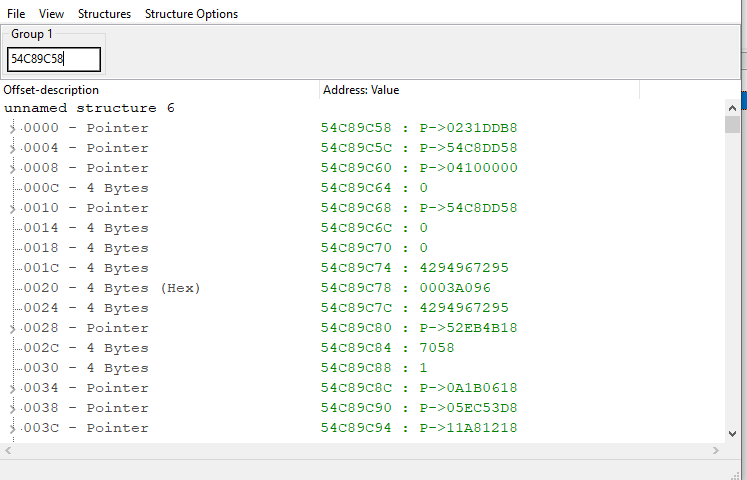Screen dimensions: 747x480
Task: Click the vertical scrollbar up arrow
Action: pyautogui.click(x=732, y=108)
